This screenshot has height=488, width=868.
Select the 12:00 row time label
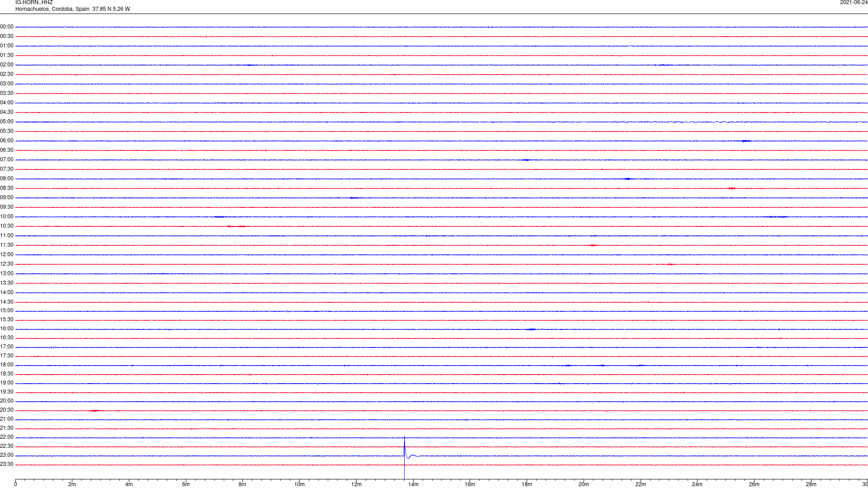coord(7,254)
